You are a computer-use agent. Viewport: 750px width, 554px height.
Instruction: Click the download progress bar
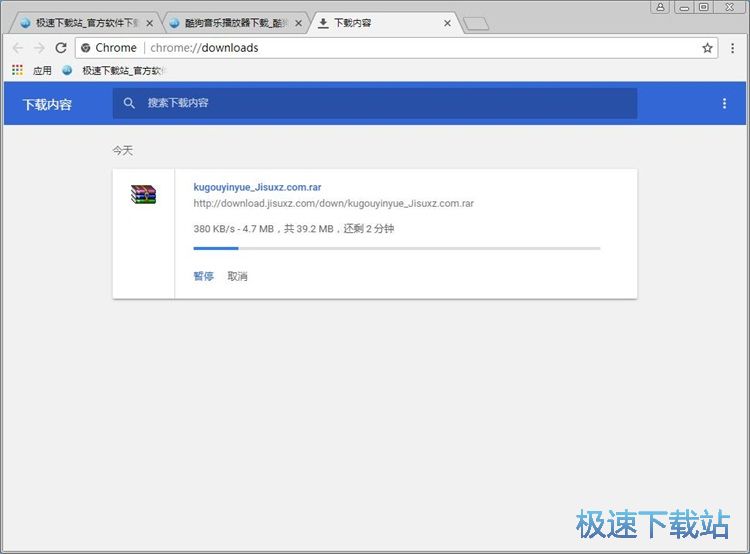coord(397,248)
